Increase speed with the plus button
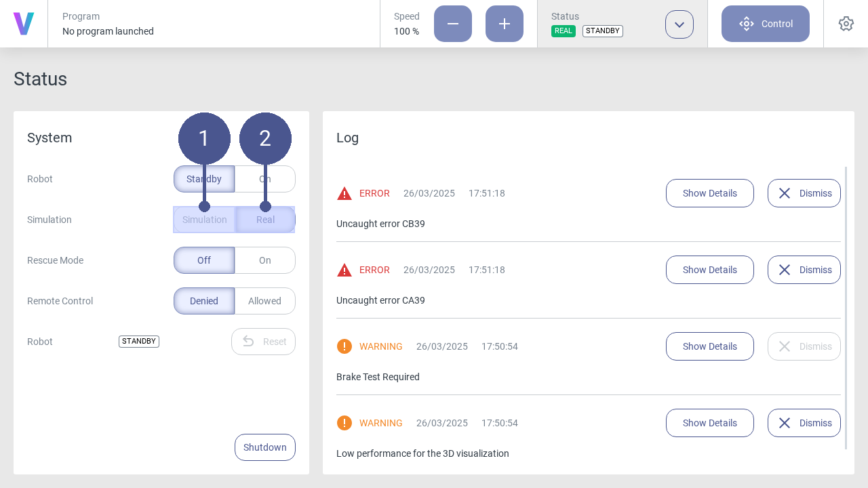Viewport: 868px width, 488px height. (x=505, y=24)
